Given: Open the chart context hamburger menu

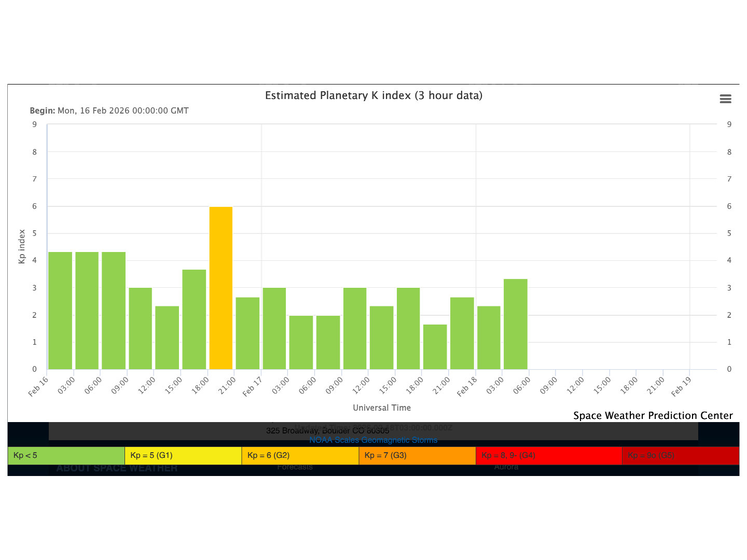Looking at the screenshot, I should 725,99.
